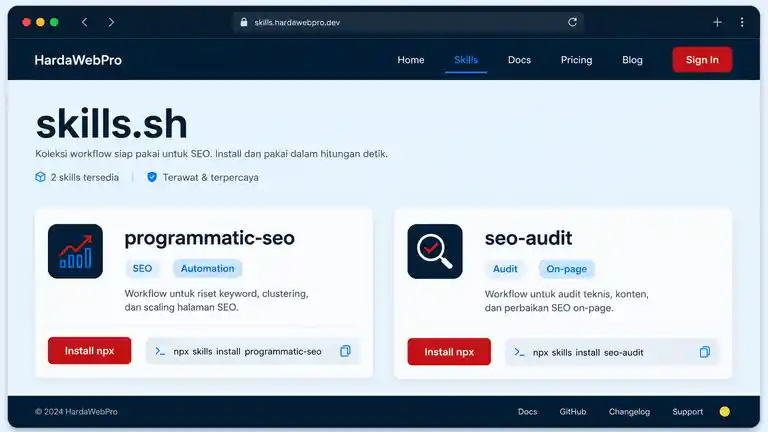Open a new tab with plus icon

[717, 22]
